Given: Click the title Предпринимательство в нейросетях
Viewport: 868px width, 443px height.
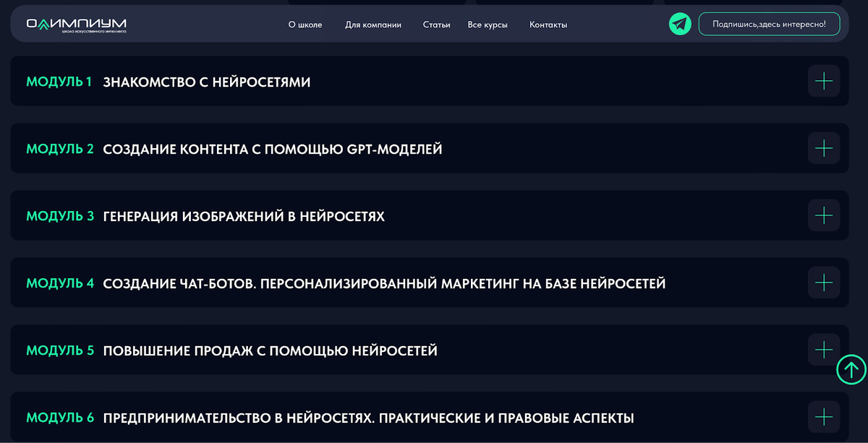Looking at the screenshot, I should pyautogui.click(x=369, y=418).
